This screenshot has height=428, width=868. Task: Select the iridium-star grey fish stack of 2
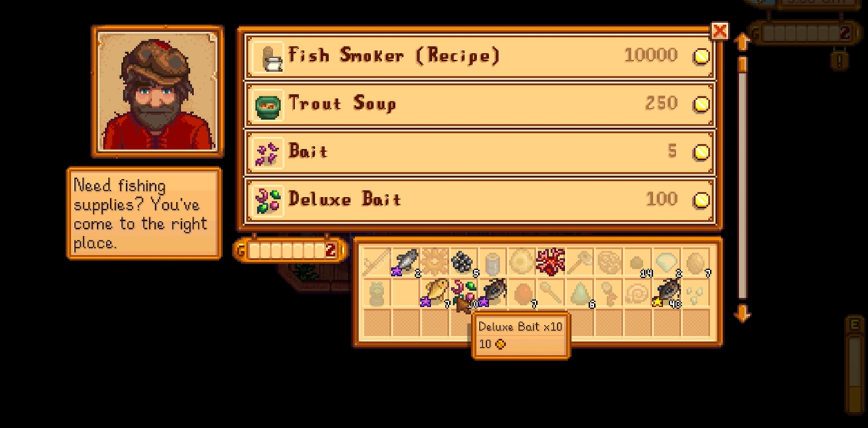(x=405, y=263)
